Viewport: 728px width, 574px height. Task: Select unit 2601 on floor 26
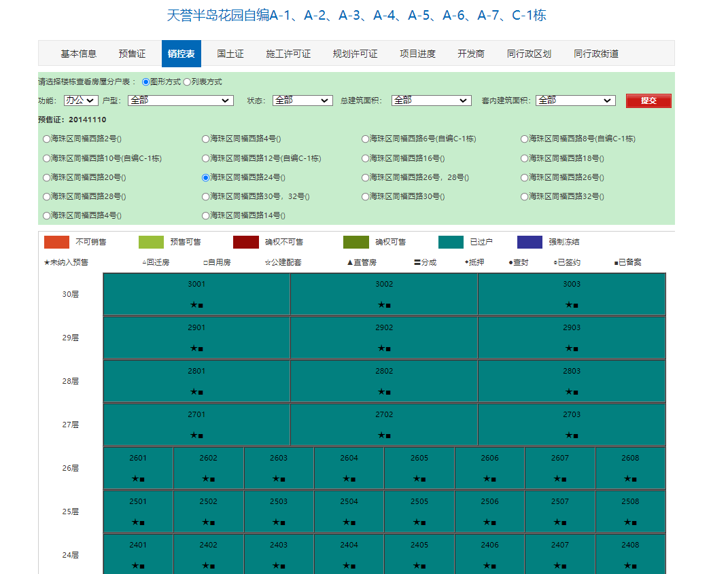point(138,468)
